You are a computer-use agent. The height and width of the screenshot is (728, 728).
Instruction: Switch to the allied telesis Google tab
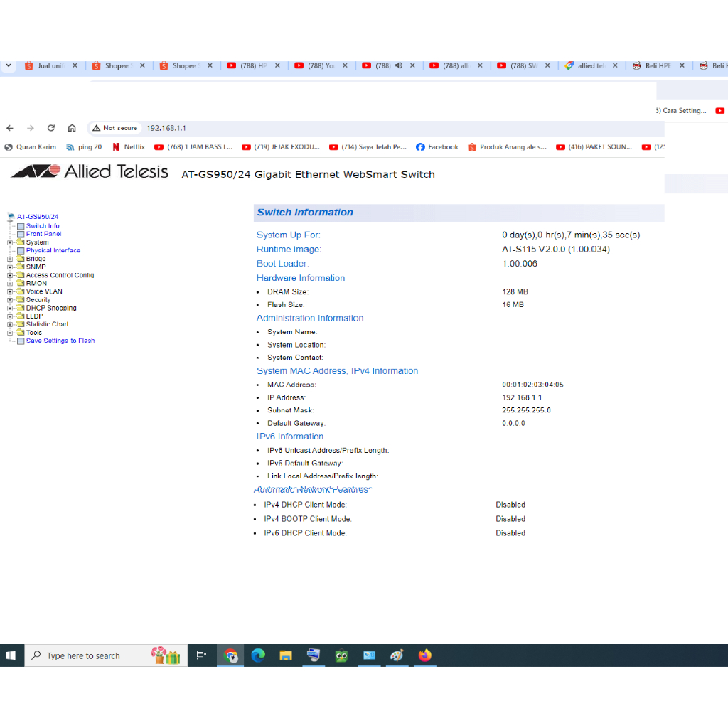[587, 65]
